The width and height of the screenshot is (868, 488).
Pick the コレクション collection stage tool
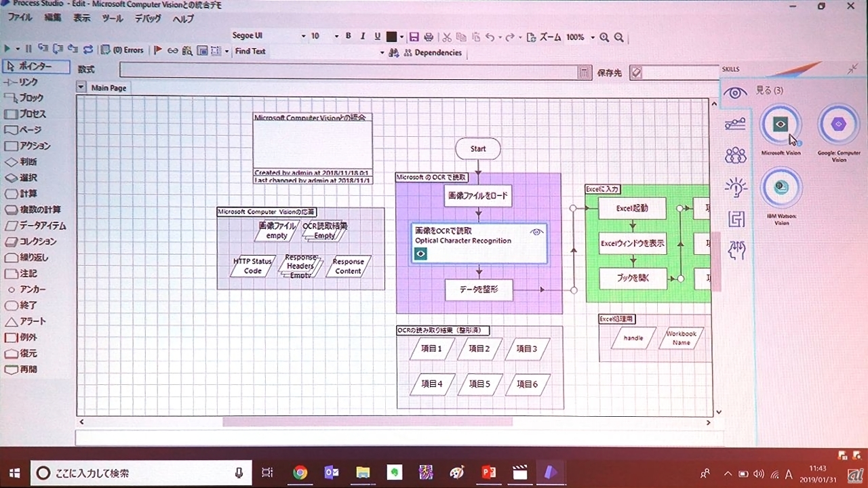(31, 241)
